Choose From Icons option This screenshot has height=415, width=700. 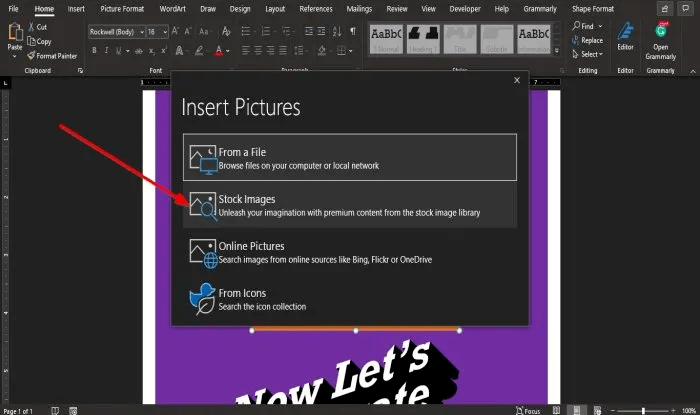[350, 299]
